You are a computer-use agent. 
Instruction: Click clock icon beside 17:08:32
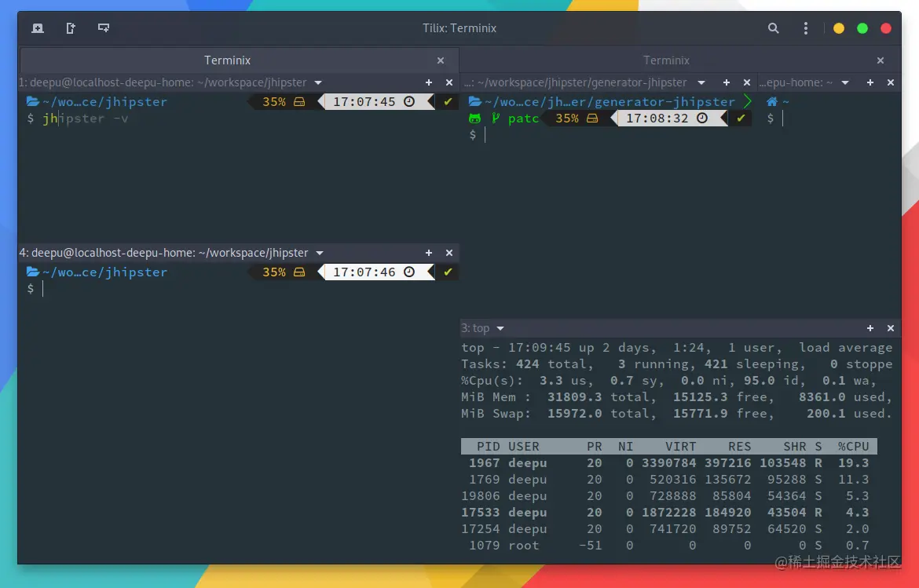[701, 119]
